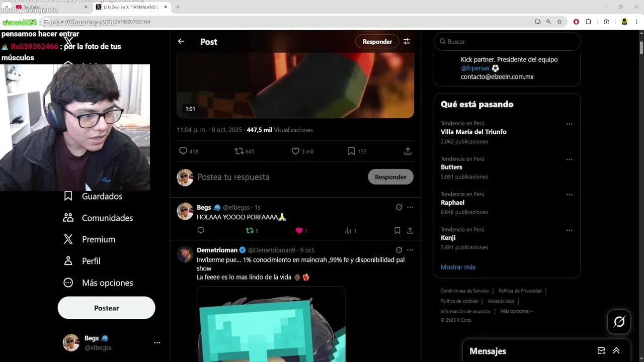Screen dimensions: 644x362
Task: Click the white Postear button
Action: (x=107, y=308)
